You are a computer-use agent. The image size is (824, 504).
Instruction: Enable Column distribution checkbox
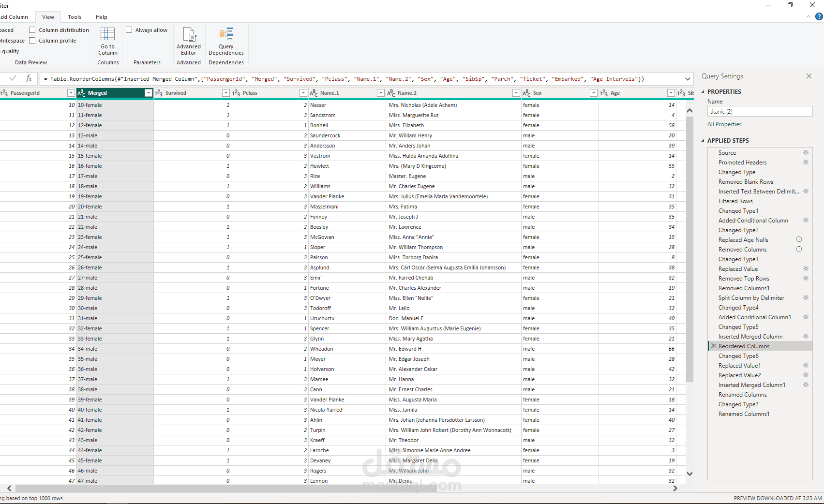pos(32,30)
